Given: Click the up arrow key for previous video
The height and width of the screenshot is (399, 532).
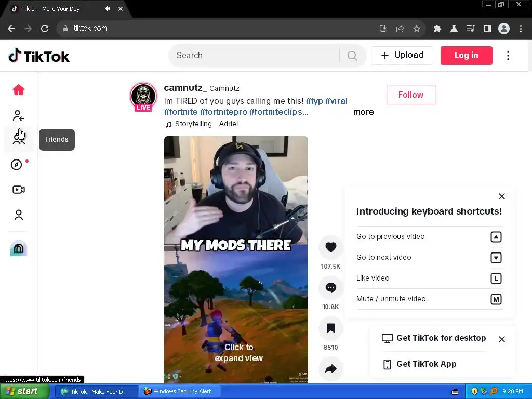Looking at the screenshot, I should 496,237.
